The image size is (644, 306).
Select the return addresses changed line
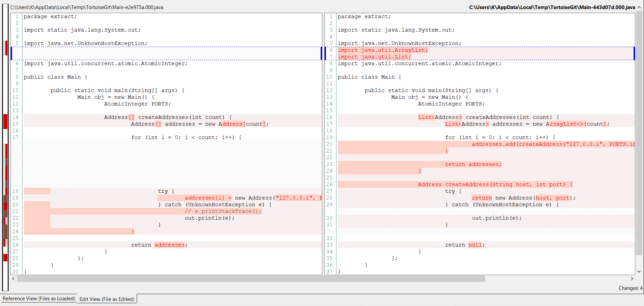[x=473, y=164]
